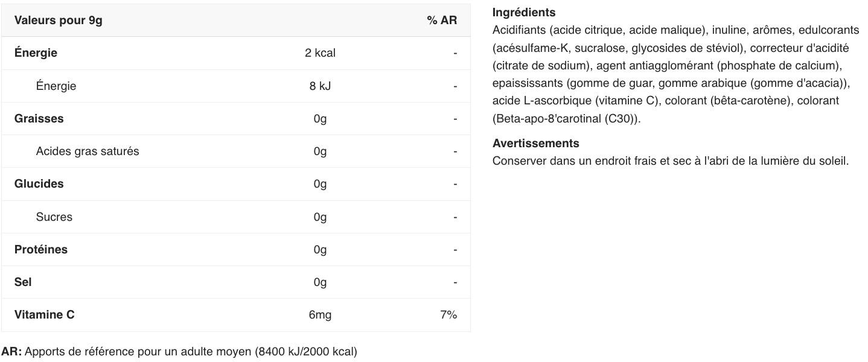Select the 'Sucres' row label

[54, 217]
